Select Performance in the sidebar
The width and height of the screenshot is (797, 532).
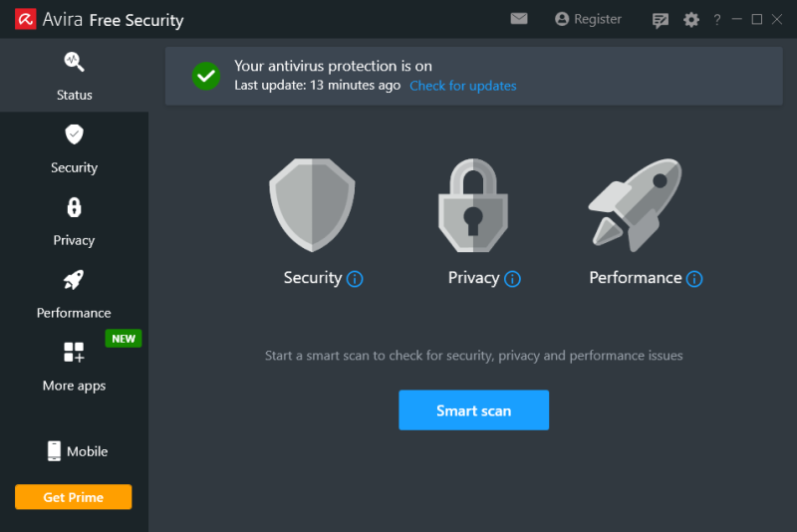coord(74,294)
